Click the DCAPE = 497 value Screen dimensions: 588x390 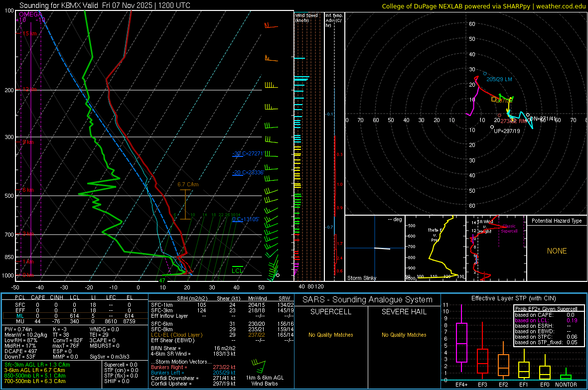click(x=20, y=351)
